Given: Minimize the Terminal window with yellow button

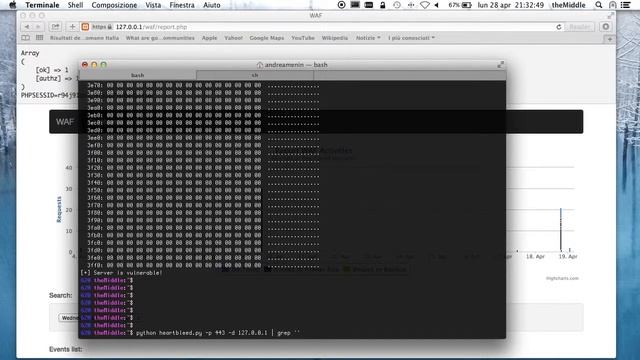Looking at the screenshot, I should (x=94, y=64).
